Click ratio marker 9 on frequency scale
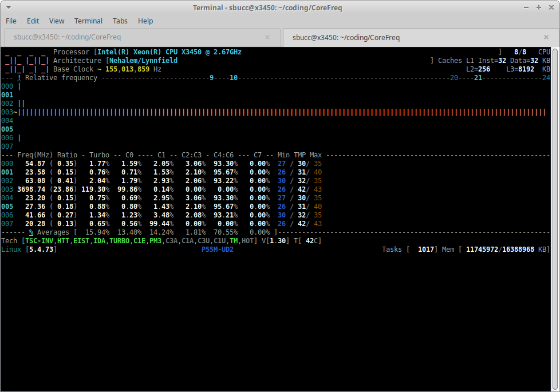The height and width of the screenshot is (392, 560). [x=211, y=78]
